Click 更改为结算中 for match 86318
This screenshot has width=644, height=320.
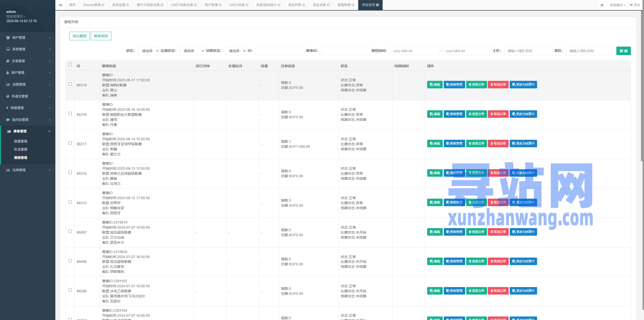point(523,114)
